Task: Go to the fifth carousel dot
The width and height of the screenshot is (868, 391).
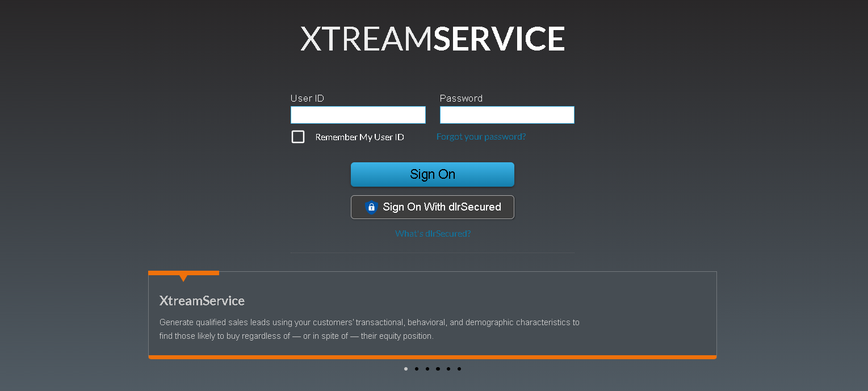Action: pyautogui.click(x=448, y=369)
